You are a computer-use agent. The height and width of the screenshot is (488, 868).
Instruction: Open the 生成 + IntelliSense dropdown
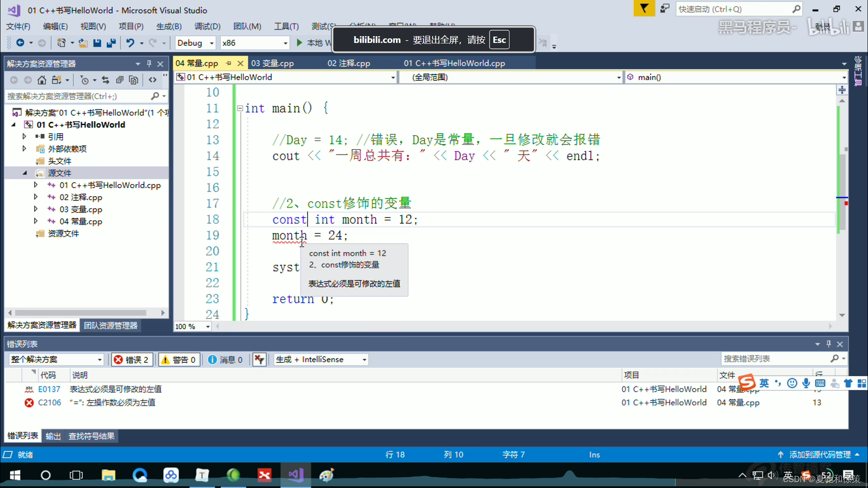(321, 360)
